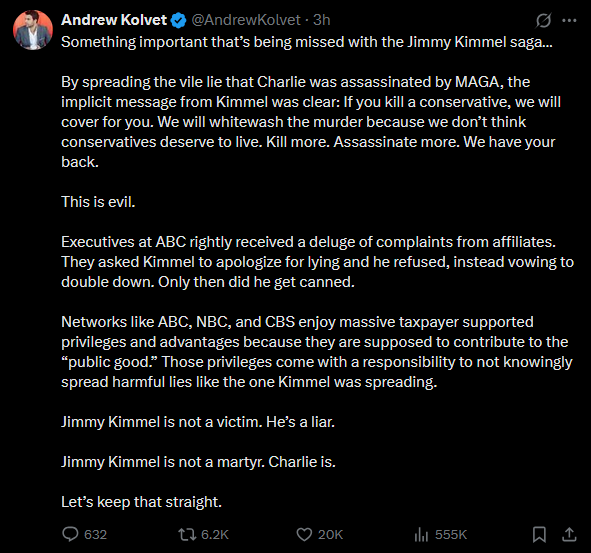The height and width of the screenshot is (553, 591).
Task: Open the repost arrows menu
Action: [187, 534]
